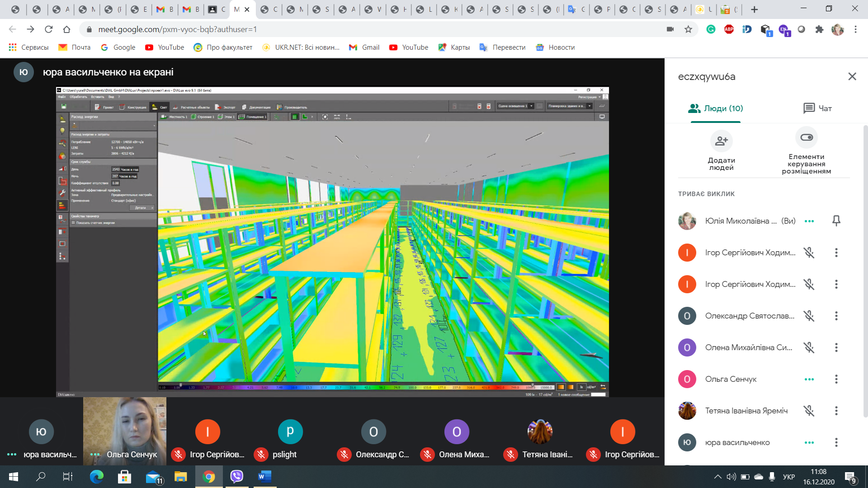Switch to the Чат tab
868x488 pixels.
[817, 108]
